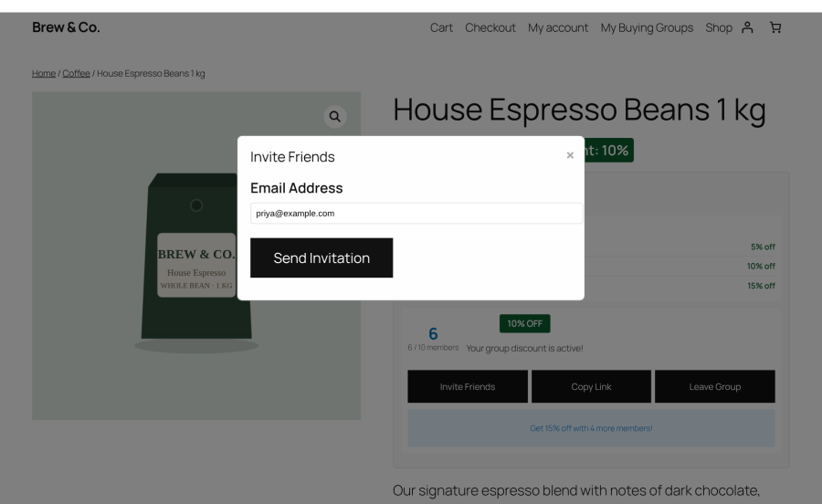The height and width of the screenshot is (504, 822).
Task: Send the invitation
Action: 321,257
